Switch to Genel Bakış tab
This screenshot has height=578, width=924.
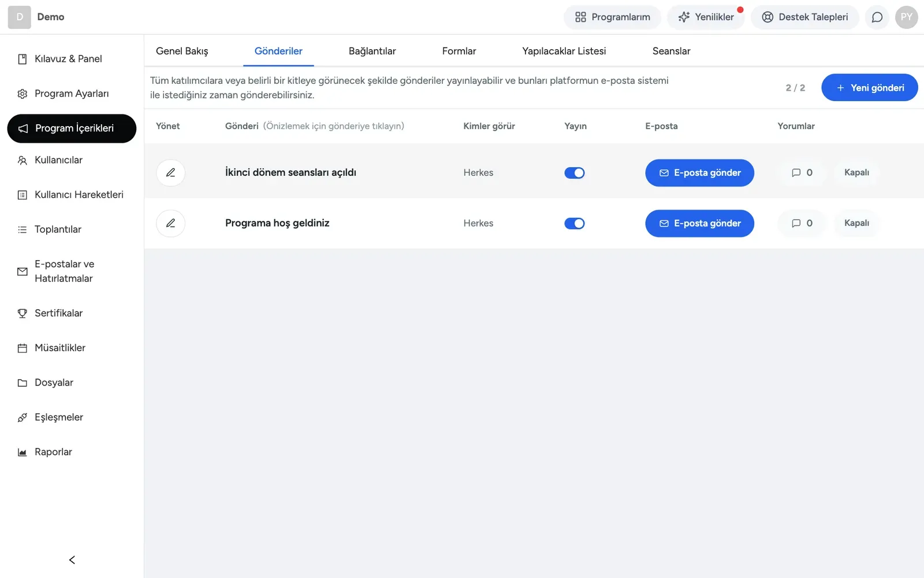182,51
